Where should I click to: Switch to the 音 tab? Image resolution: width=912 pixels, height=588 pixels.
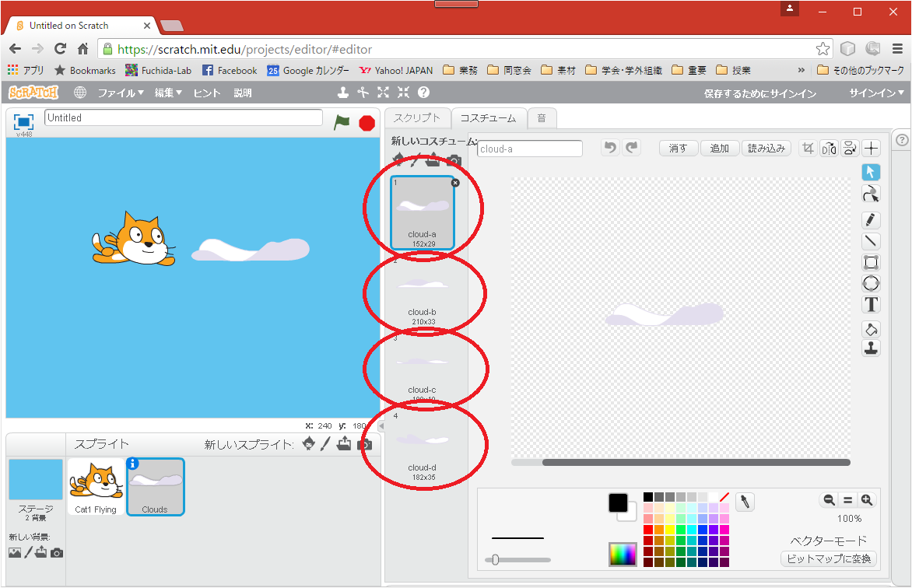click(541, 118)
